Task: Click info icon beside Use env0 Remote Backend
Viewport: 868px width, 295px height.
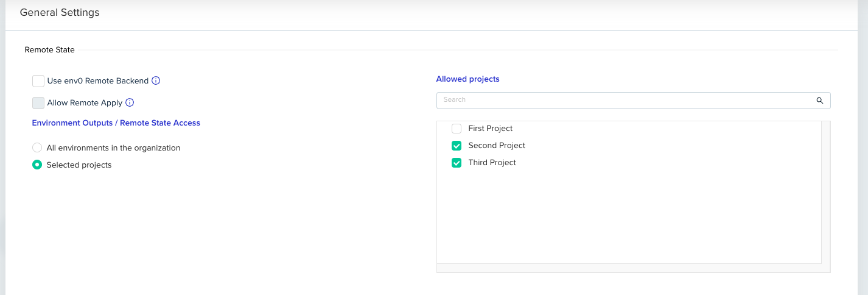Action: [x=156, y=80]
